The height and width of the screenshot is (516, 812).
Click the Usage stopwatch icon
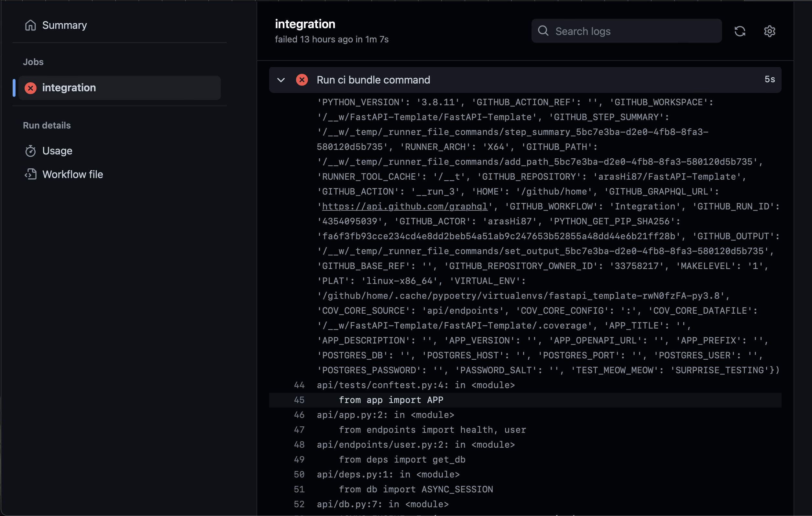[x=31, y=151]
